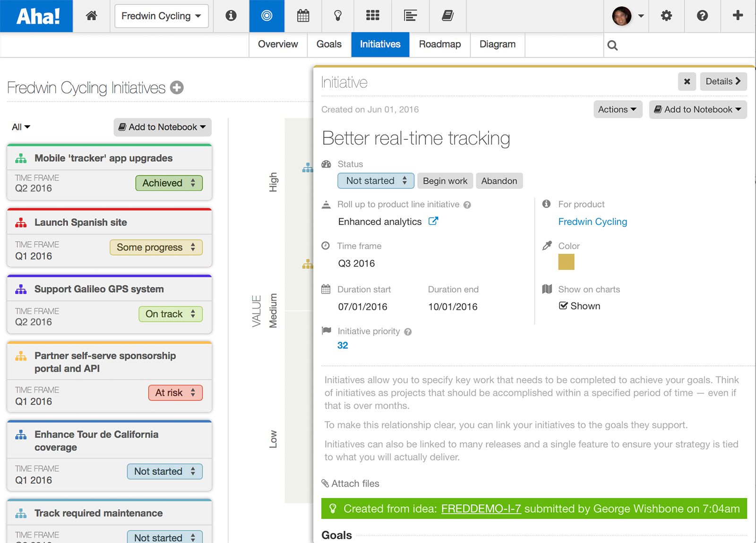Click the Aha! logo
This screenshot has height=543, width=756.
(x=37, y=16)
